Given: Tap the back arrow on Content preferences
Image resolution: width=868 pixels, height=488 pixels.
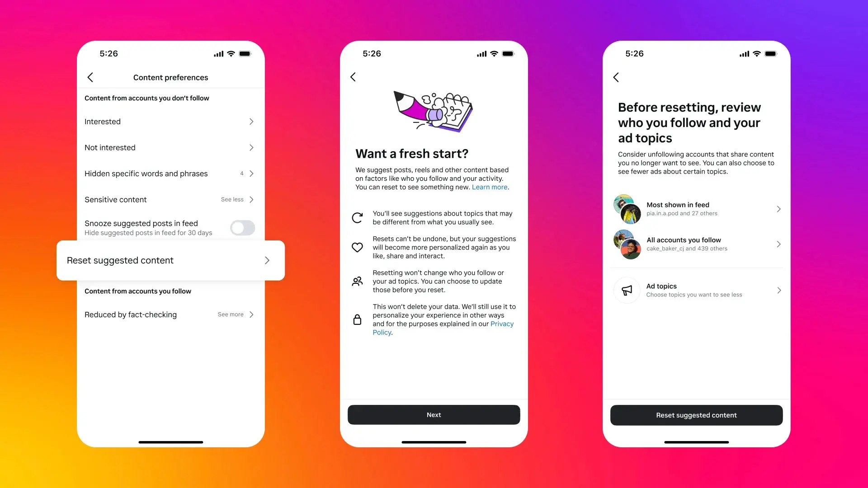Looking at the screenshot, I should tap(90, 77).
